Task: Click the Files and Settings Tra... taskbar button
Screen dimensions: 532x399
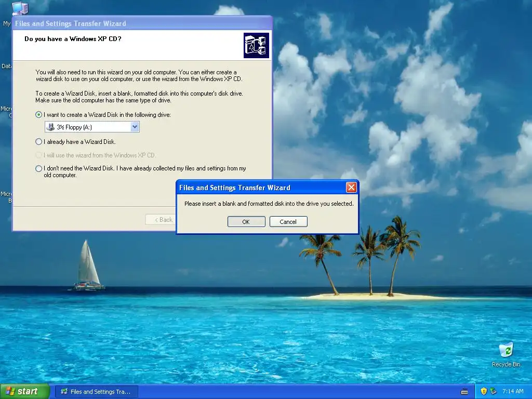Action: [96, 392]
